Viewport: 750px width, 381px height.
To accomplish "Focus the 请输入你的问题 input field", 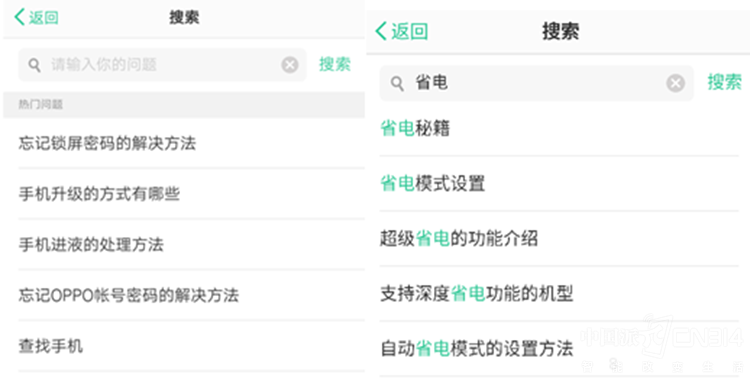I will [162, 65].
